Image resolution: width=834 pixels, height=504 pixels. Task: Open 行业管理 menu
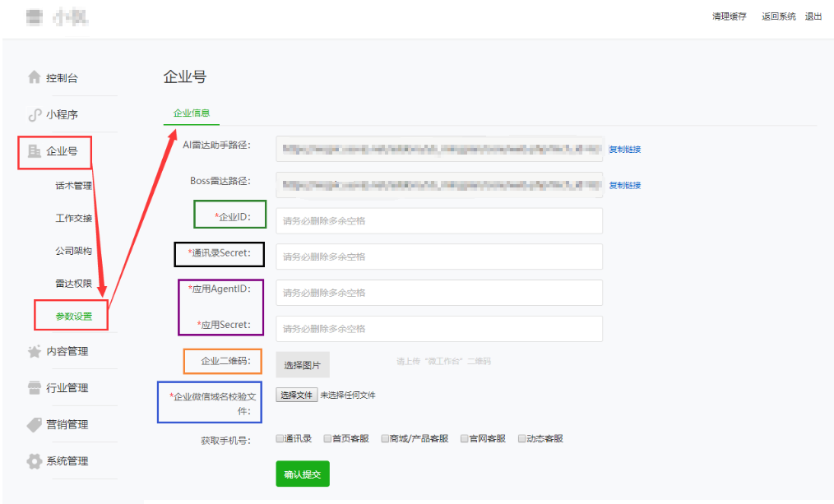tap(67, 388)
